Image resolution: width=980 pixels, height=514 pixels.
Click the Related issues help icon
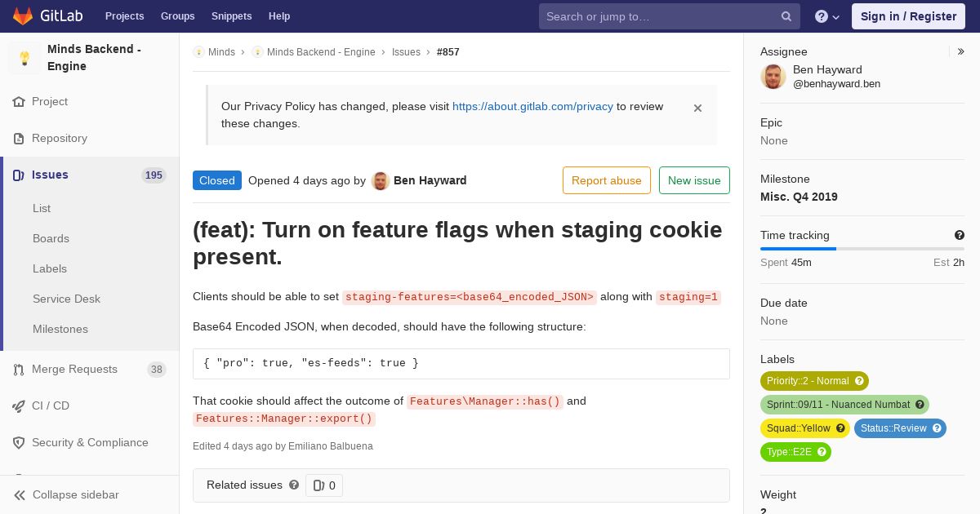point(294,485)
